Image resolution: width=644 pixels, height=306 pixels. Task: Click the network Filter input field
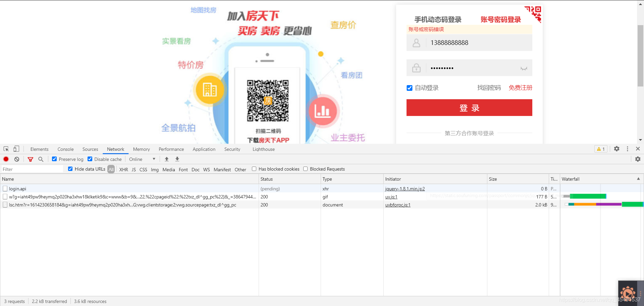click(32, 169)
